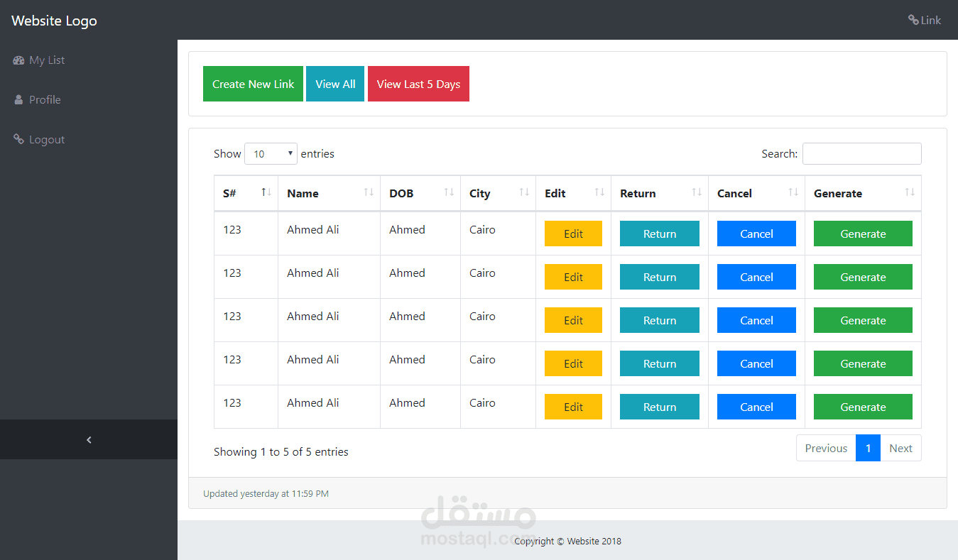
Task: Click the sort icon on the DOB column
Action: click(450, 192)
